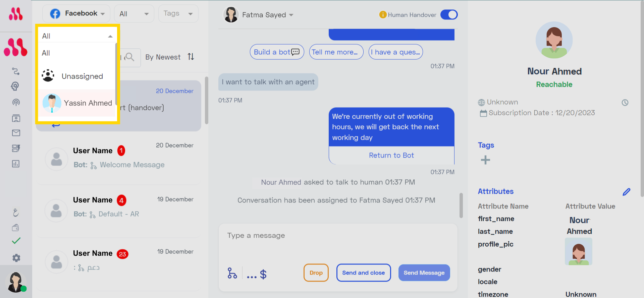Click the 'I want to talk with an agent' message
The height and width of the screenshot is (298, 644).
click(x=268, y=82)
